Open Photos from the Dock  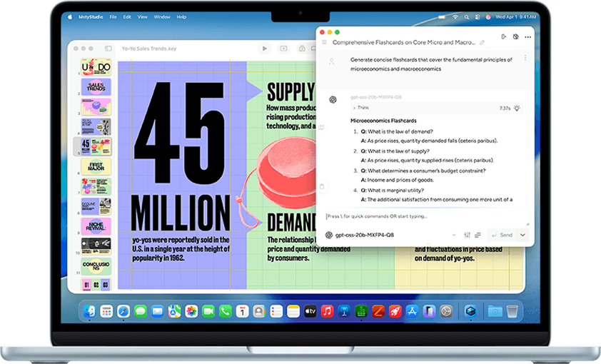tap(191, 311)
